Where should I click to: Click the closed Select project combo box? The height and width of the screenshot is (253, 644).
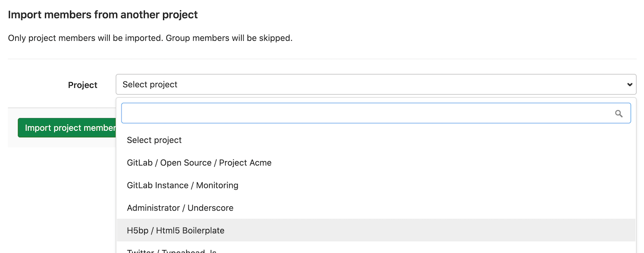click(x=376, y=84)
